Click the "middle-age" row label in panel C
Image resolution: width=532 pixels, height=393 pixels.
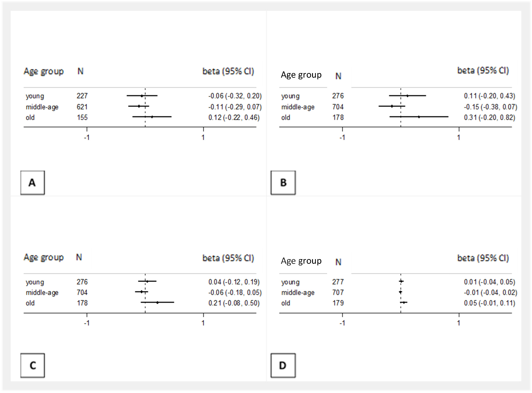click(x=42, y=293)
